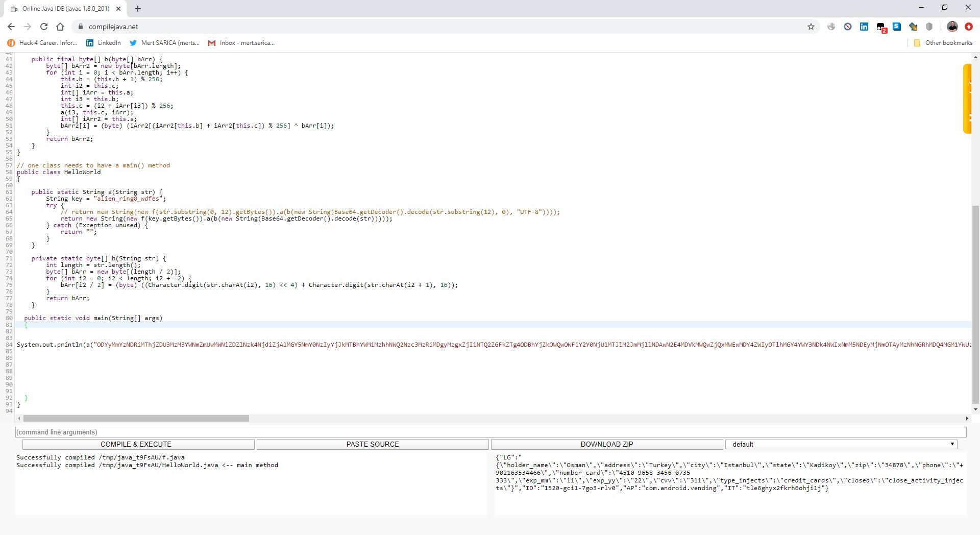View site security lock information
This screenshot has height=535, width=980.
click(x=80, y=27)
